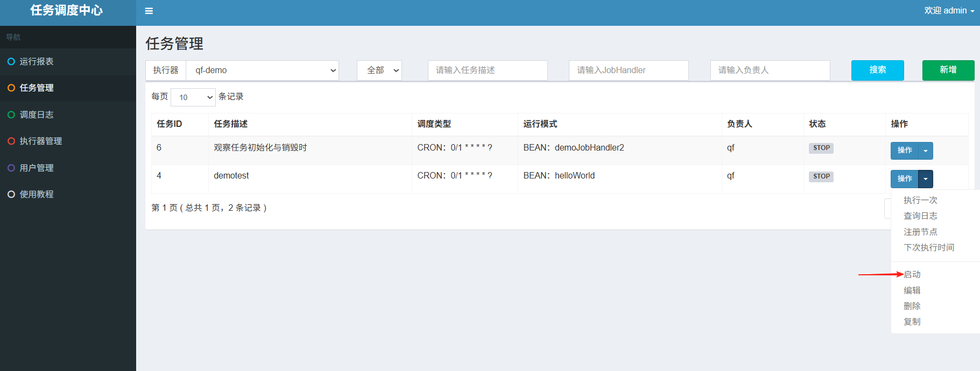This screenshot has height=371, width=980.
Task: Go to 执行器管理 page
Action: pos(68,141)
